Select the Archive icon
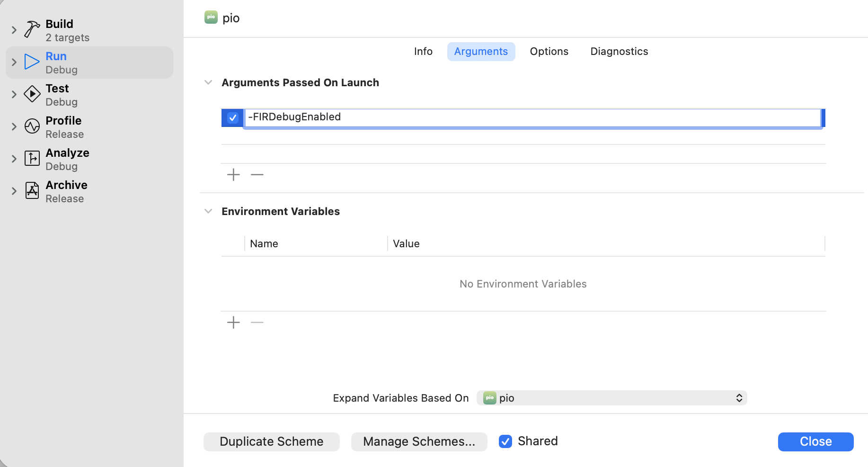The image size is (868, 467). [32, 190]
